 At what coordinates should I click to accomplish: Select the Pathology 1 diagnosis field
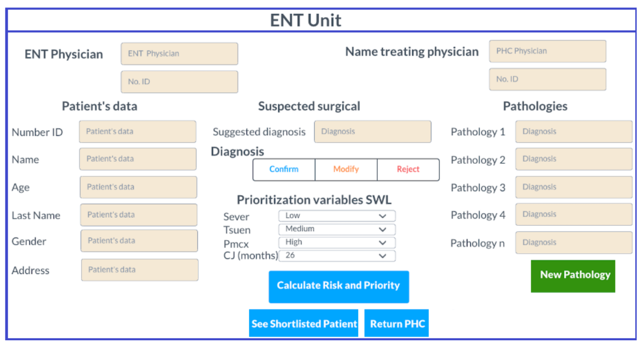pyautogui.click(x=573, y=131)
